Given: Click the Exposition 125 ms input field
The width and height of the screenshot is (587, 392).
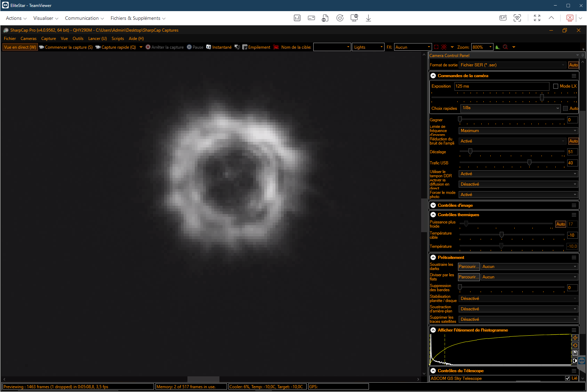Looking at the screenshot, I should [x=502, y=86].
